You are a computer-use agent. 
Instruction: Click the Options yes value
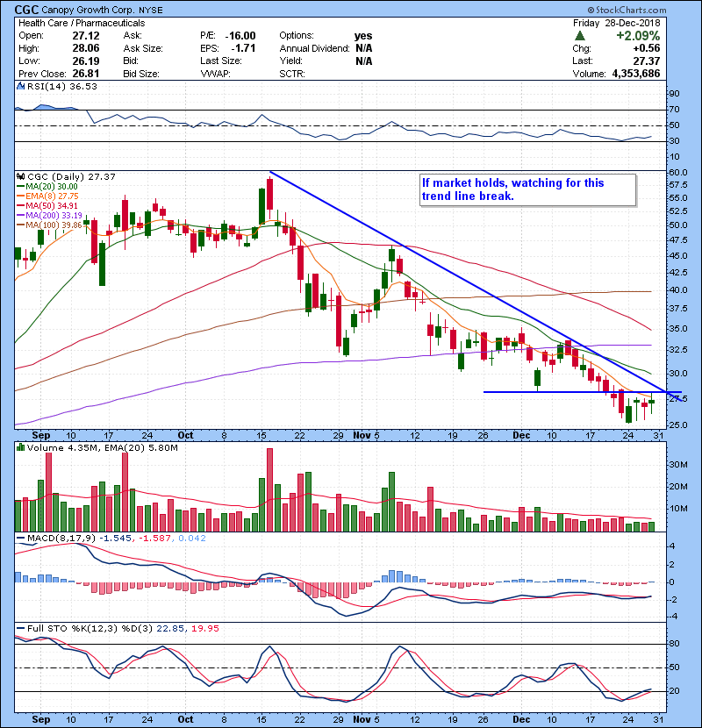363,36
